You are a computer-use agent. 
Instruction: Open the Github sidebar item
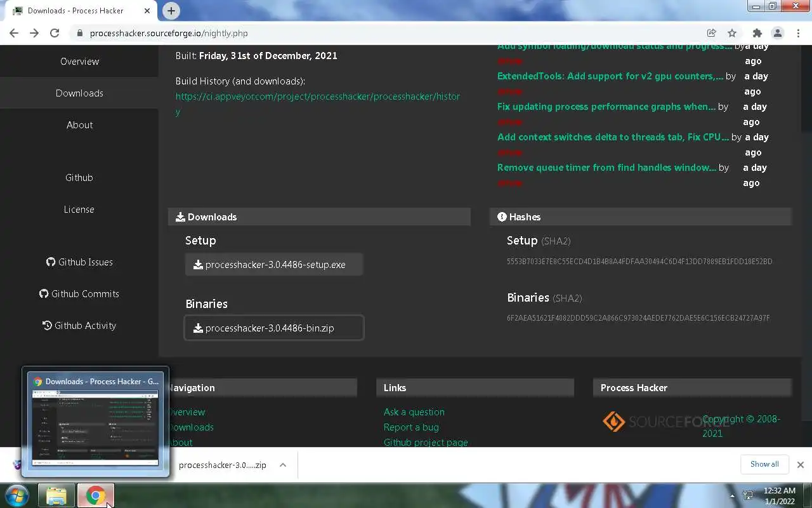click(x=79, y=178)
